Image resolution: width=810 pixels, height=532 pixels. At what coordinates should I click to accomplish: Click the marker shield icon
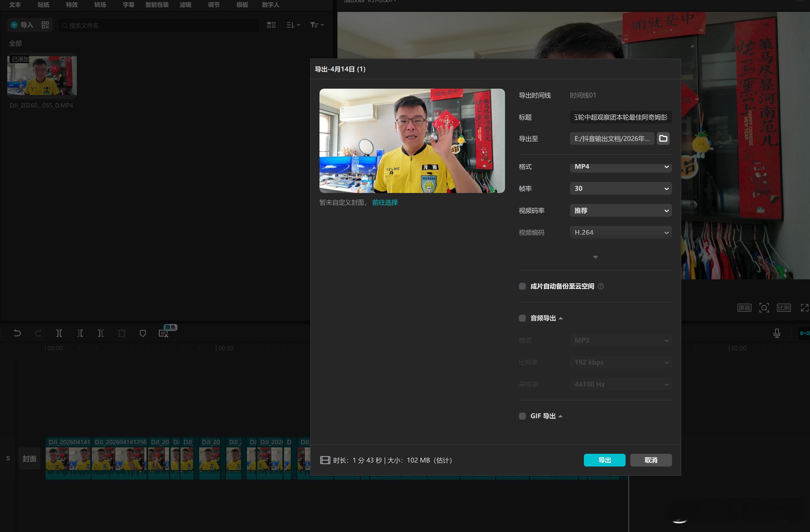(x=143, y=333)
